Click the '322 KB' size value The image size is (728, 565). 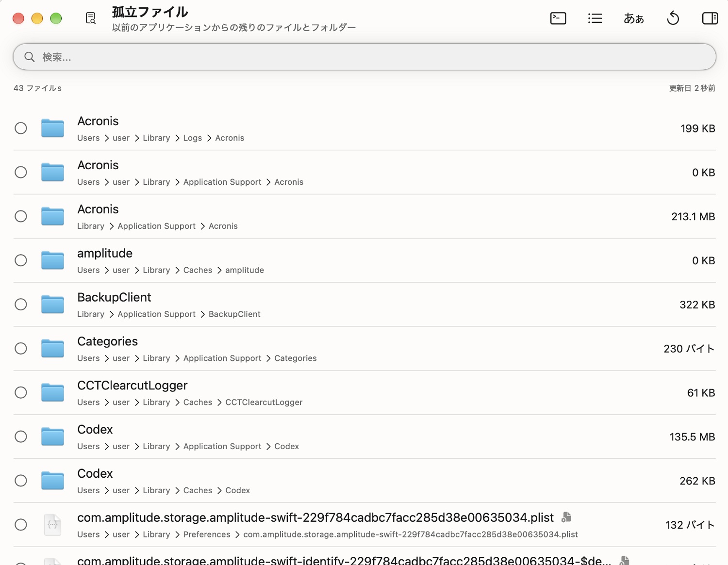[697, 305]
